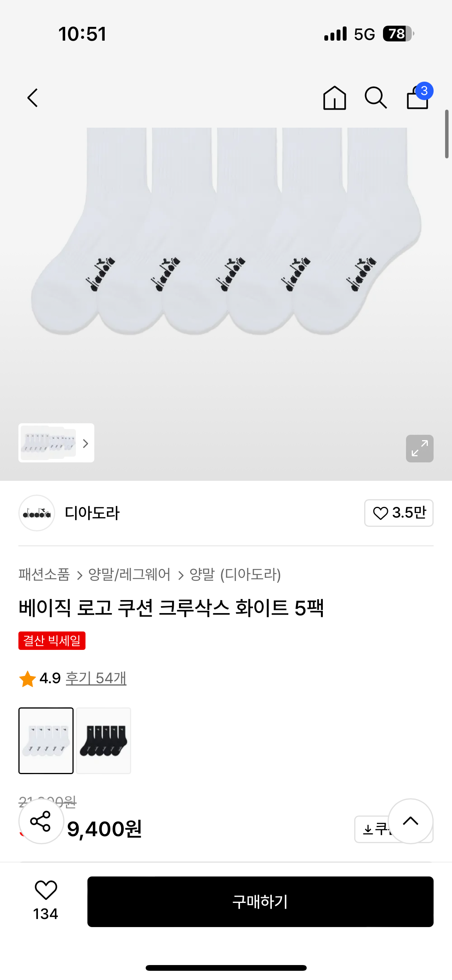Open 패션소품 breadcrumb category

point(44,574)
